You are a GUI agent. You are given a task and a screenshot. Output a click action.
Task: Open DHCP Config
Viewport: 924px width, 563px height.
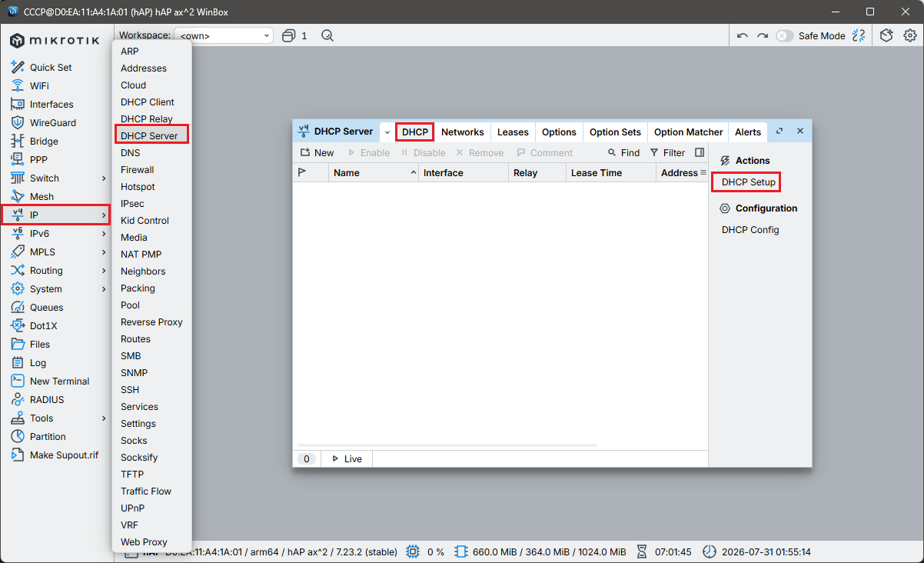(750, 230)
